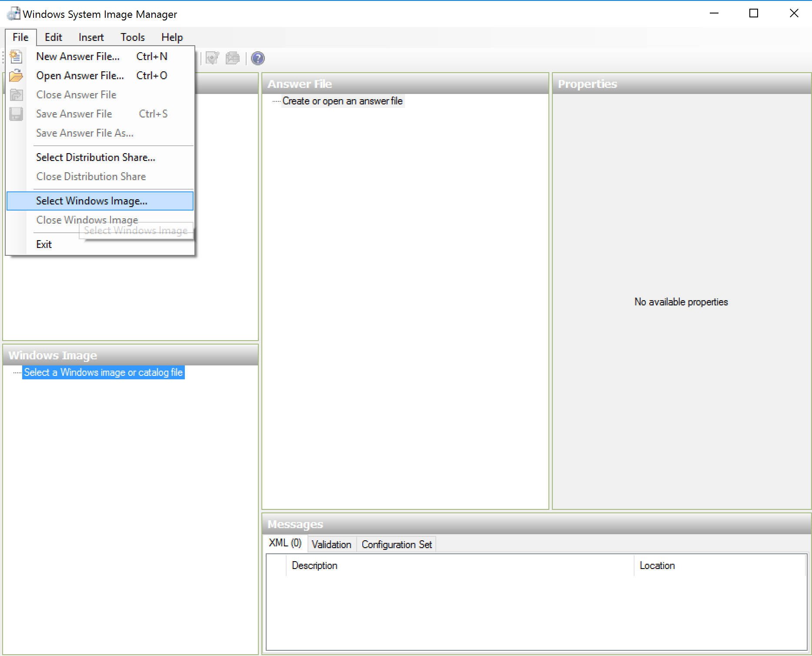Click the open folder icon next to Open Answer File
This screenshot has height=656, width=812.
16,75
